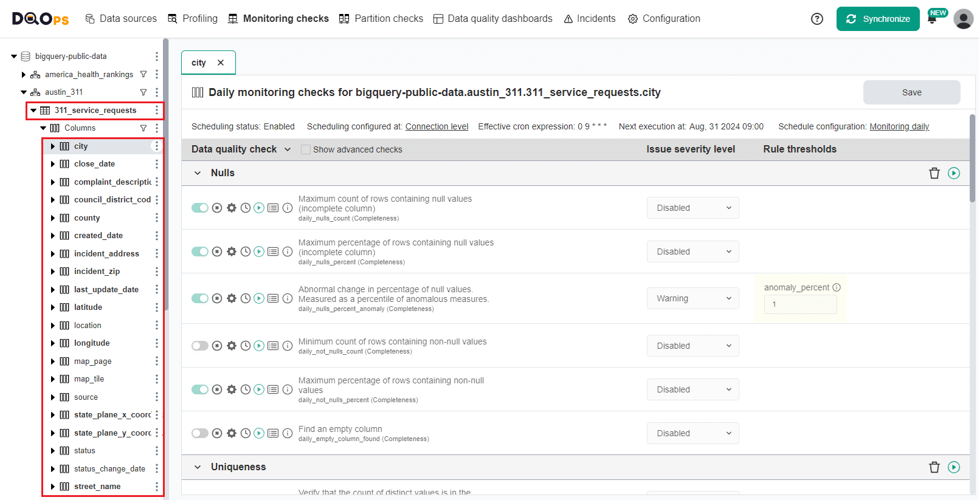Click the anomaly_percent value field
This screenshot has height=500, width=980.
(x=801, y=304)
